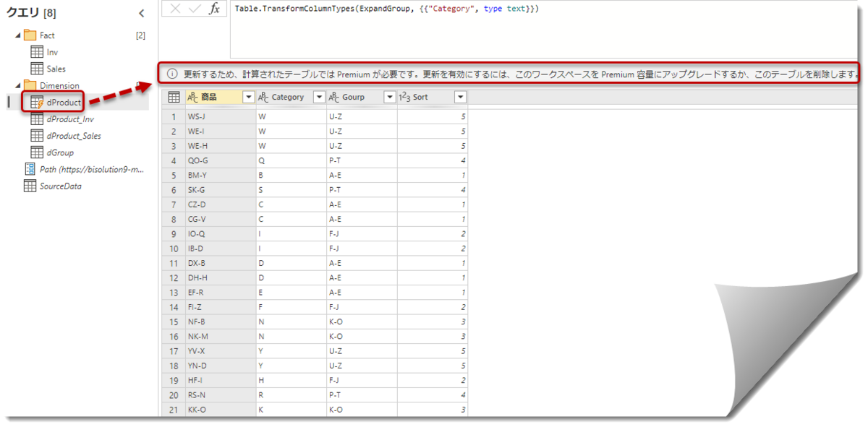
Task: Cancel formula edit with the X icon
Action: pos(175,9)
